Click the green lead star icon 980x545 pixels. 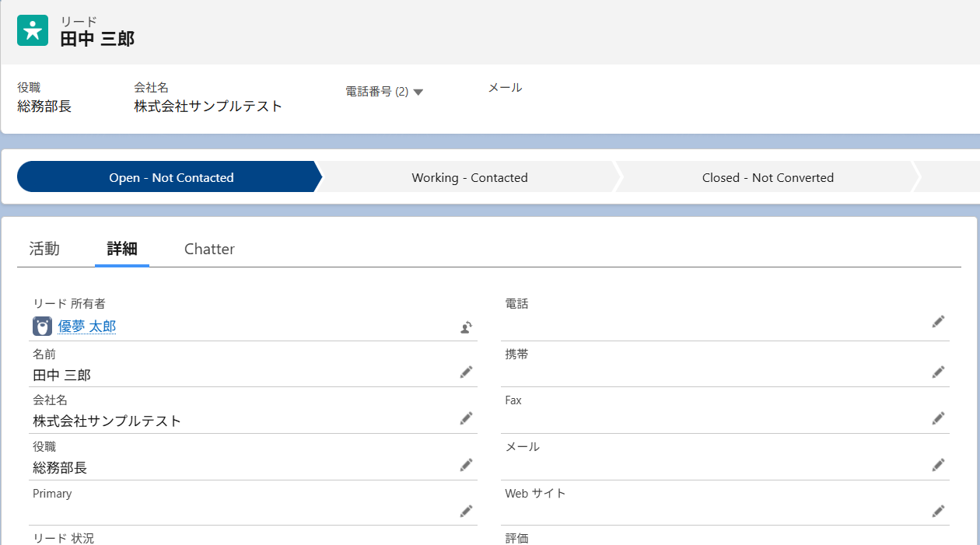[33, 30]
